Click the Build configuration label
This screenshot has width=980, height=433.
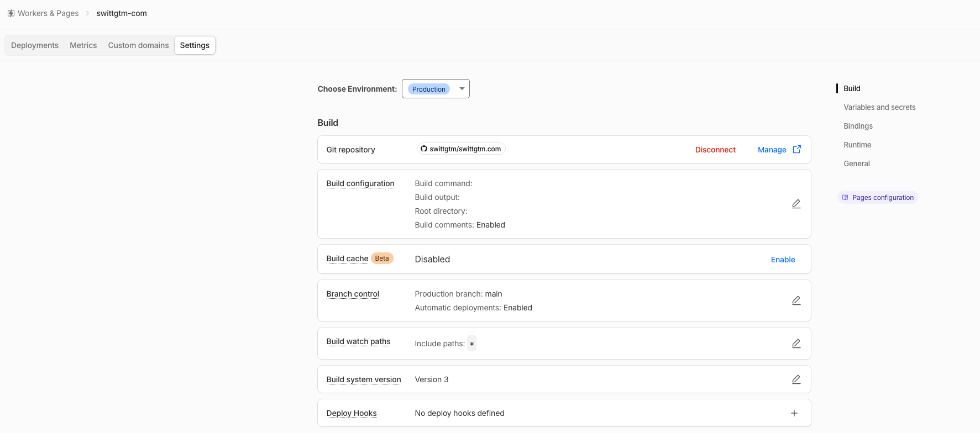360,183
